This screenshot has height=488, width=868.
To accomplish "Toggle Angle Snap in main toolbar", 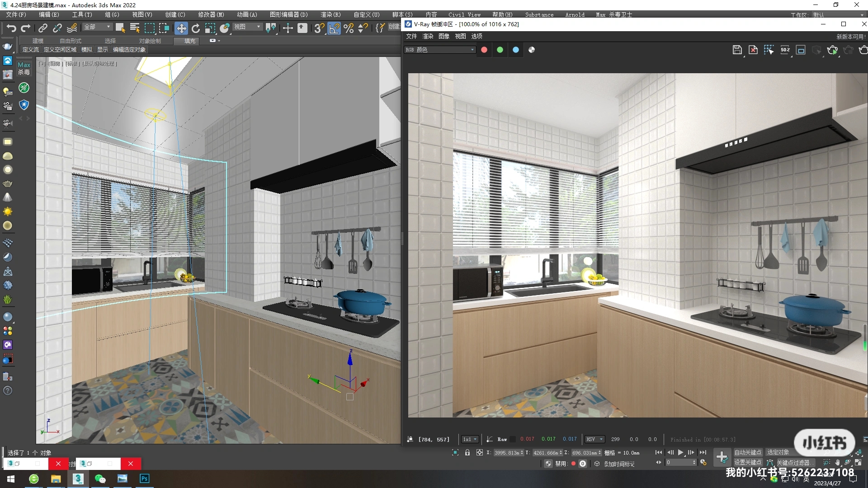I will pos(334,28).
